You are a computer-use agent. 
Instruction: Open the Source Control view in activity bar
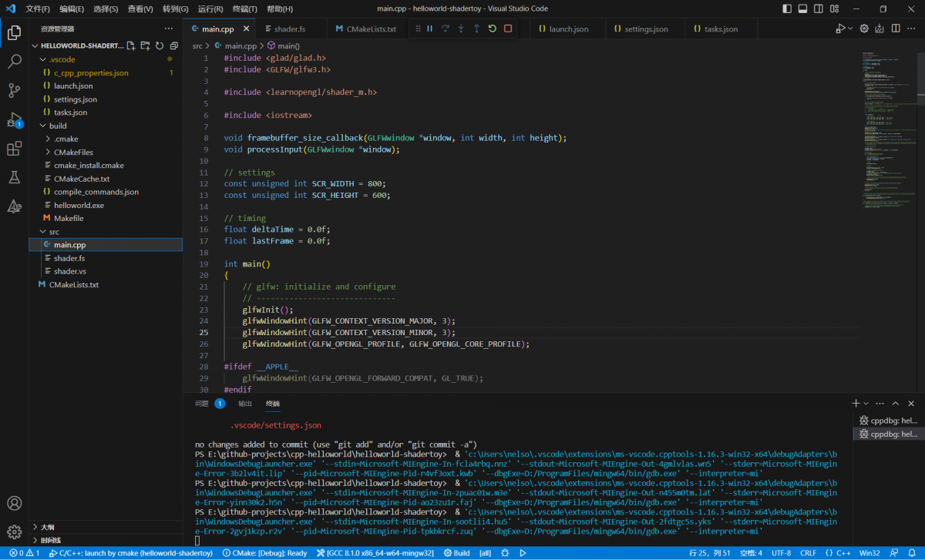pos(14,91)
